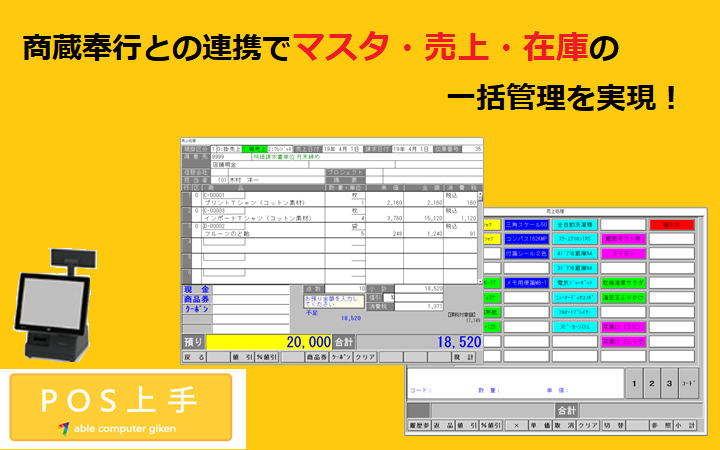Tap the メモ用便箋MB-1 product button
The width and height of the screenshot is (720, 450).
pyautogui.click(x=526, y=283)
